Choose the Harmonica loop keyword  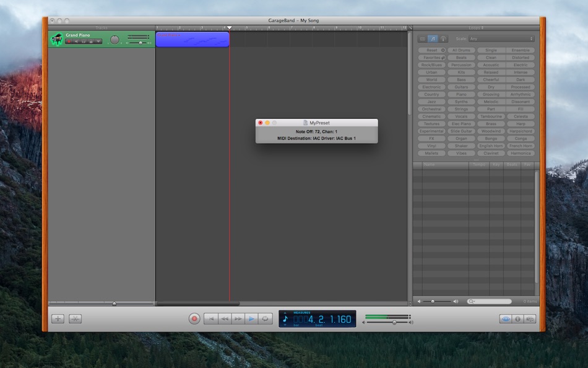click(521, 153)
